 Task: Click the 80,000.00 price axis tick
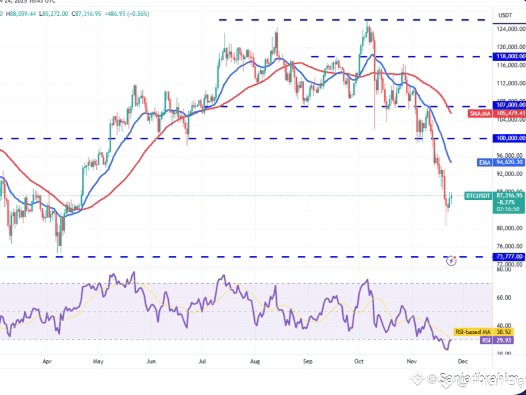click(x=510, y=228)
